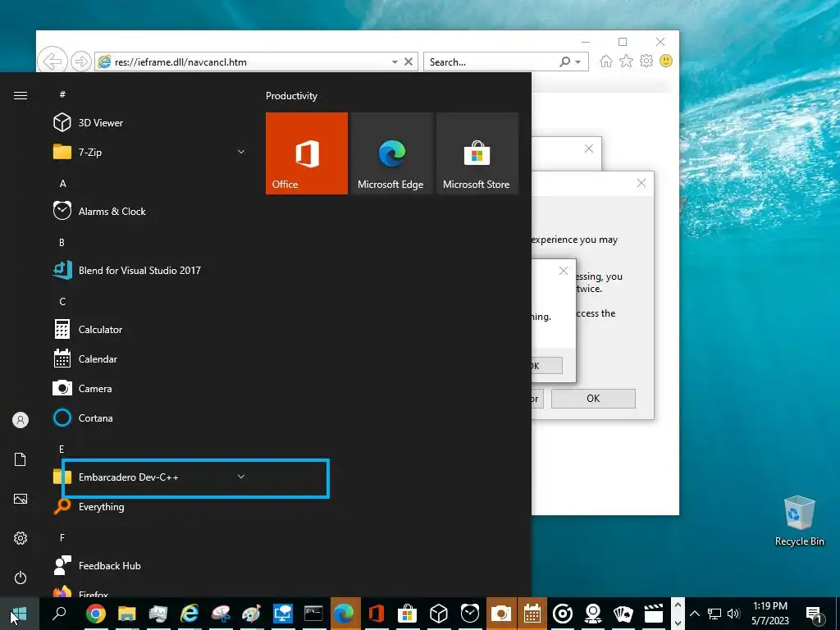The height and width of the screenshot is (630, 840).
Task: Open the Microsoft Store tile
Action: point(477,153)
